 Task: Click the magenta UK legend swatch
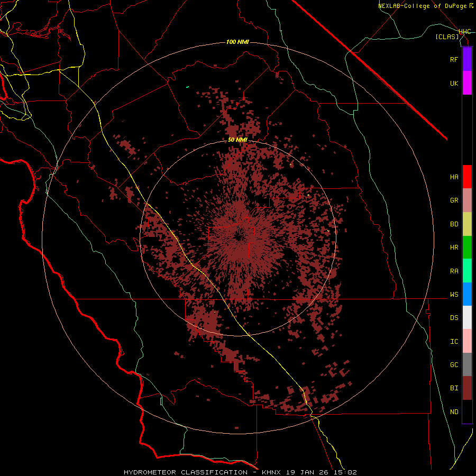467,83
